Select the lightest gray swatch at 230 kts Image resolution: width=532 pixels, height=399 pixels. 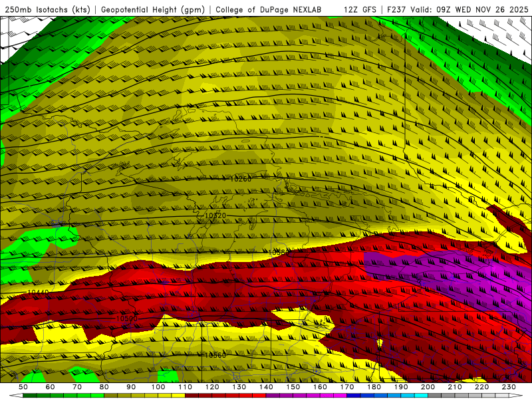pyautogui.click(x=502, y=395)
